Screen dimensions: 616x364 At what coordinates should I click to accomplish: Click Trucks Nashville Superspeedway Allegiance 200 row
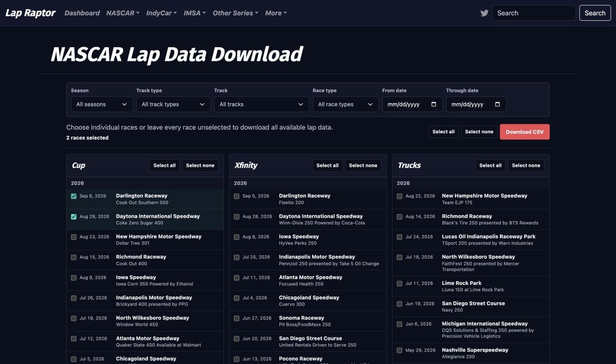click(x=471, y=353)
